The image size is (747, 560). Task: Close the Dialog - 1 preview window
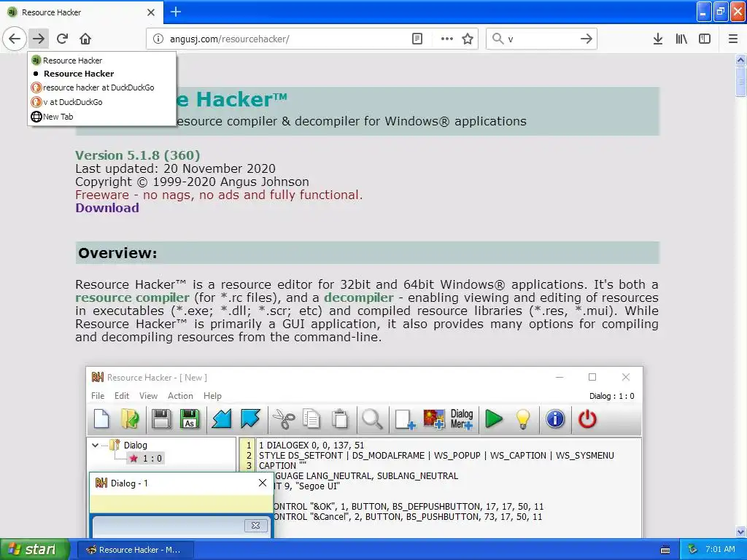tap(263, 483)
